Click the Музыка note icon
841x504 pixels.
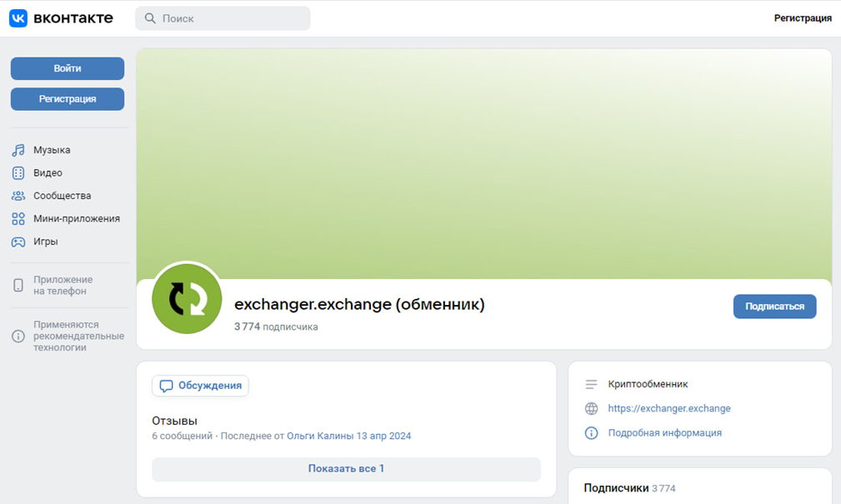(18, 150)
